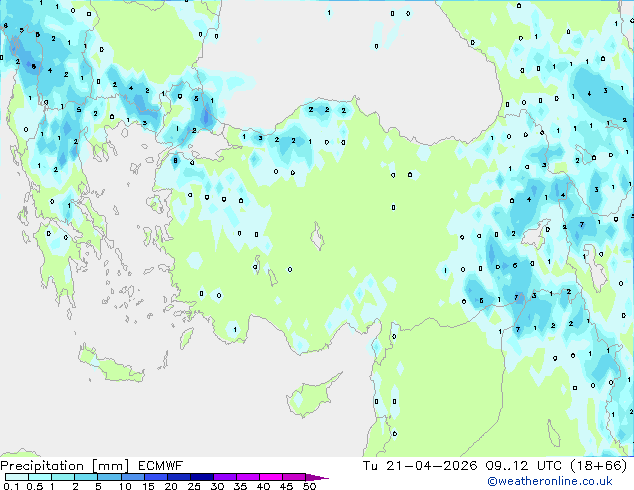Image resolution: width=634 pixels, height=490 pixels.
Task: Click the '50' legend scale value
Action: (x=309, y=486)
